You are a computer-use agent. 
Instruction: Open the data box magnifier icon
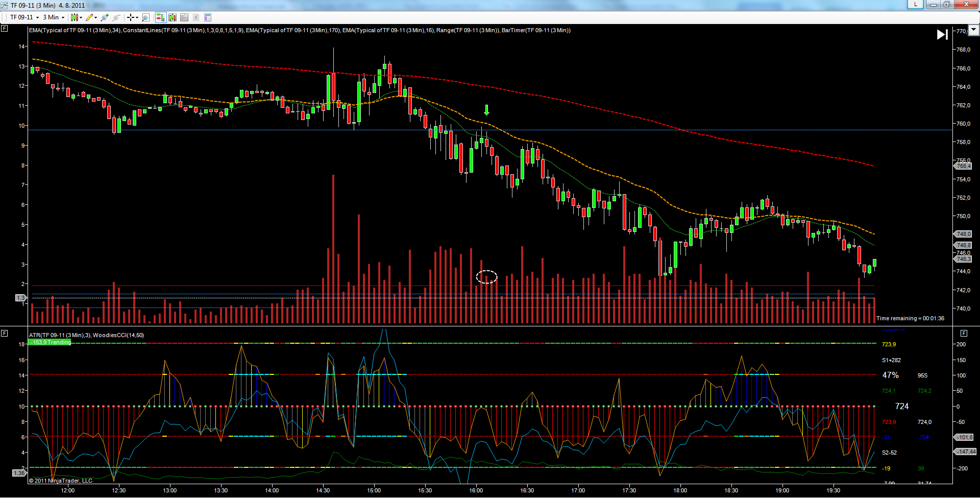146,17
